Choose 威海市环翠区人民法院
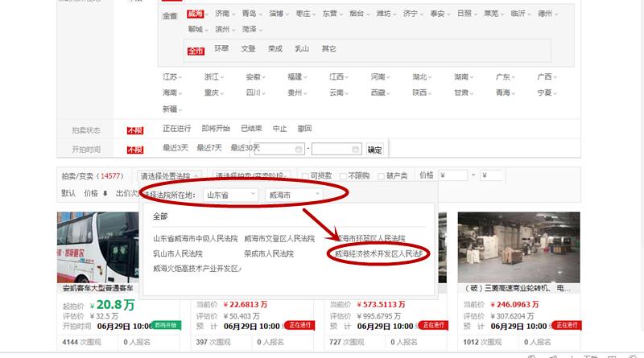Screen dimensions: 644x358 tap(370, 238)
